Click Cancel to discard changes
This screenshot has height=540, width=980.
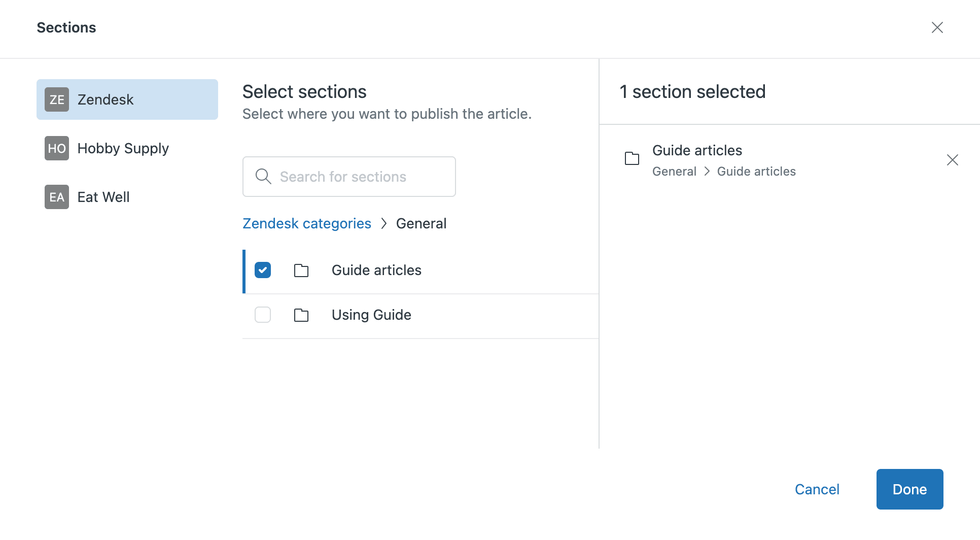point(817,489)
